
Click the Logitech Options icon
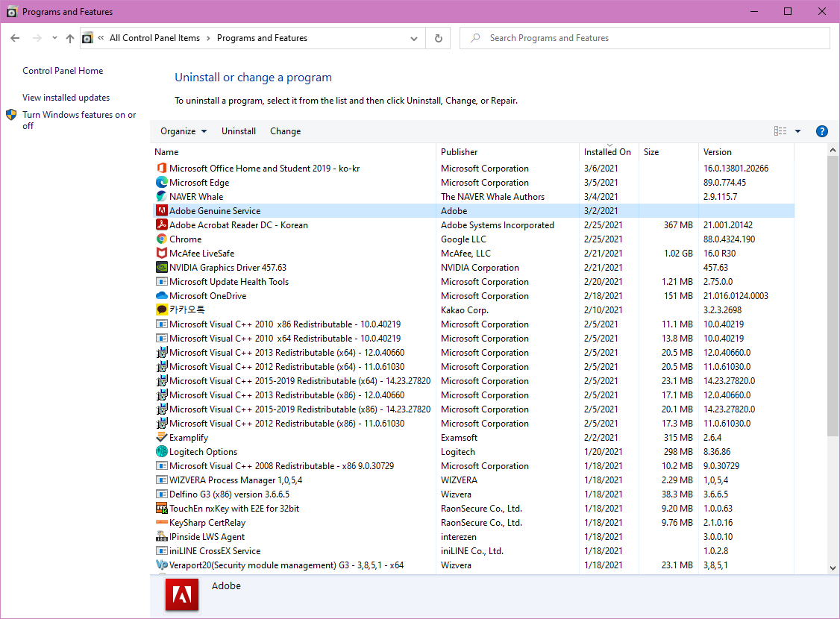point(161,452)
